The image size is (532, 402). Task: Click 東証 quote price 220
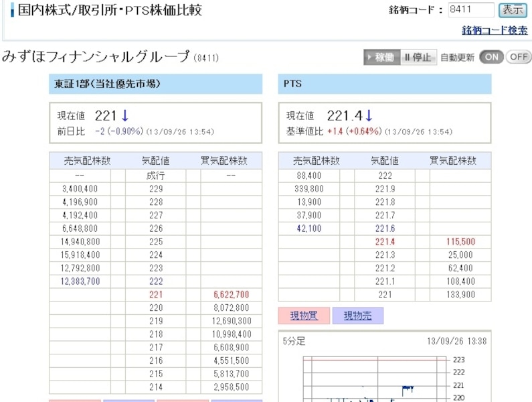(156, 308)
